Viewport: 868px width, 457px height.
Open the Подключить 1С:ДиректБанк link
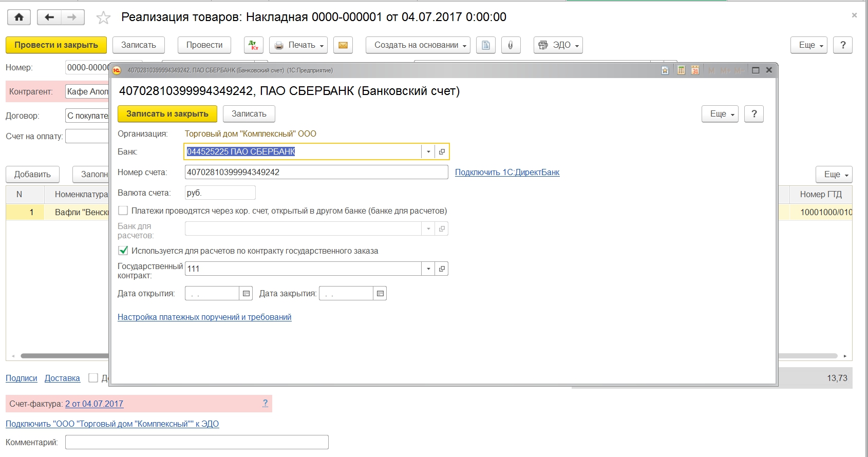pyautogui.click(x=507, y=173)
